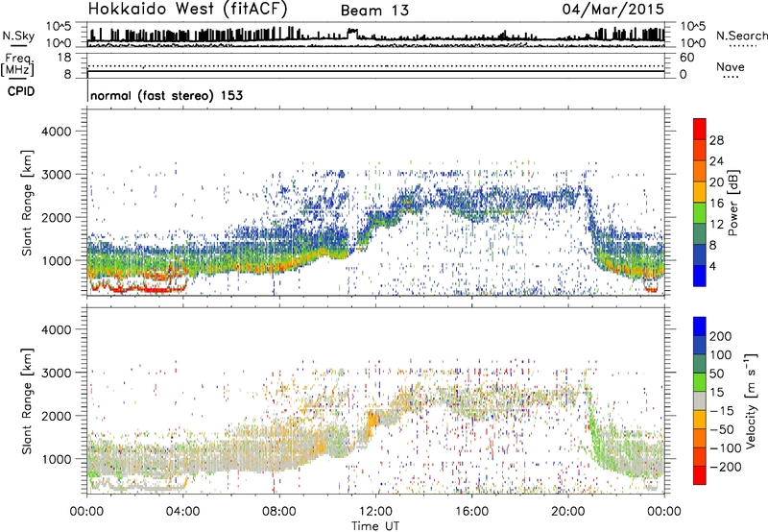Click the 'Time UT' axis label

pyautogui.click(x=375, y=525)
